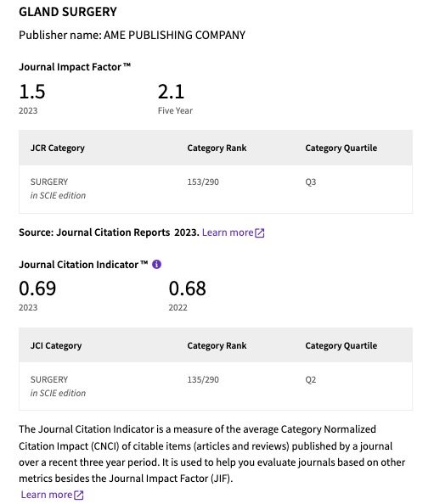This screenshot has width=434, height=504.
Task: Click the GLAND SURGERY journal title
Action: [x=68, y=12]
